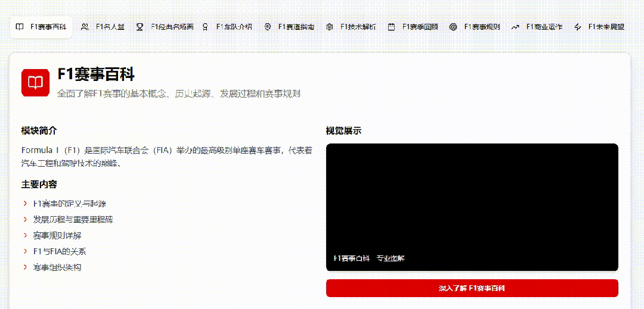Click the large F1赛事百科 page title

(96, 74)
